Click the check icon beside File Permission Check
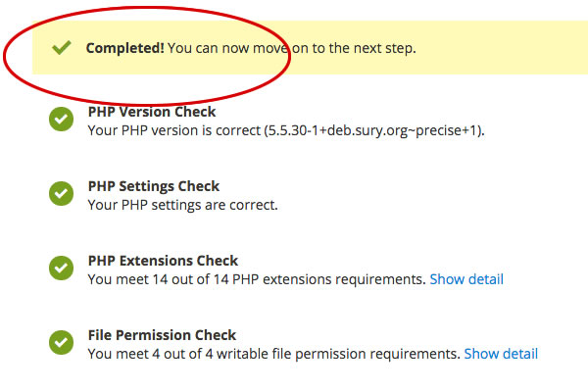 [x=62, y=343]
